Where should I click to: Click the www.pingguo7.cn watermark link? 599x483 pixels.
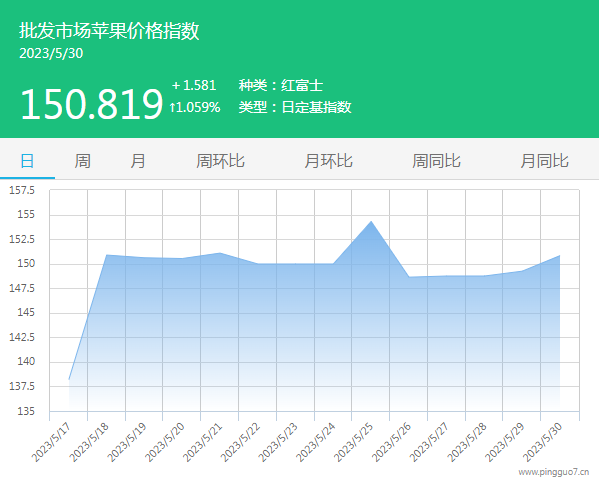click(x=554, y=472)
